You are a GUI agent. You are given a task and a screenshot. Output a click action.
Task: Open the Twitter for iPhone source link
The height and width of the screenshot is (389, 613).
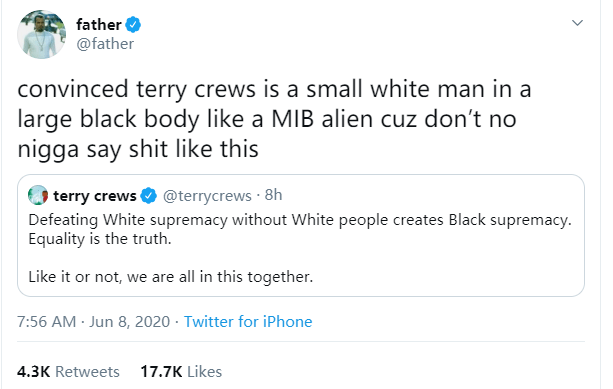pyautogui.click(x=248, y=322)
